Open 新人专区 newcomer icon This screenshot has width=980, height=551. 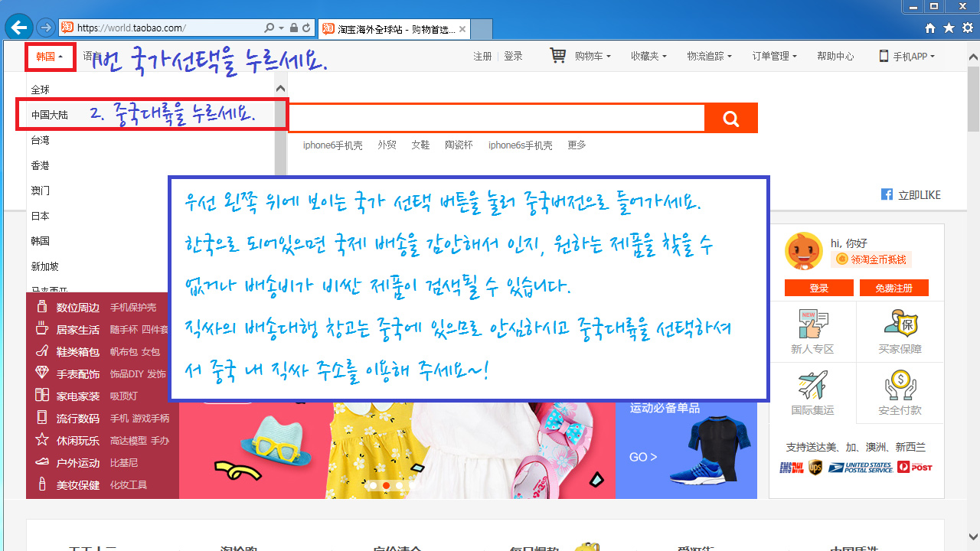(812, 324)
